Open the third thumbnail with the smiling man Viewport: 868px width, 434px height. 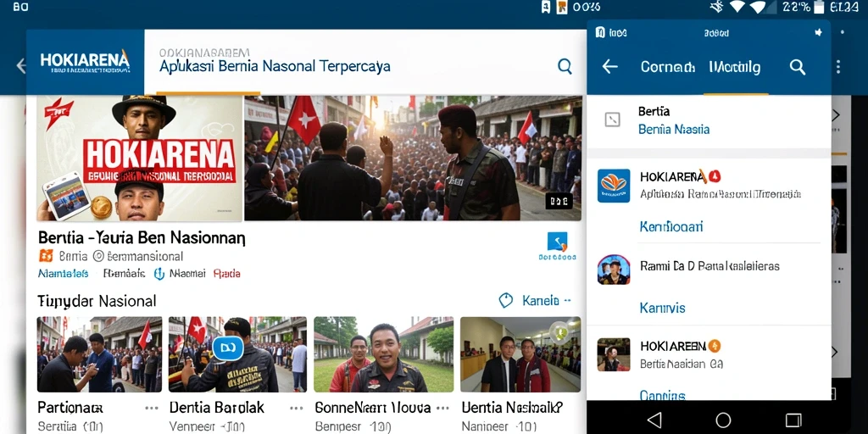[384, 354]
